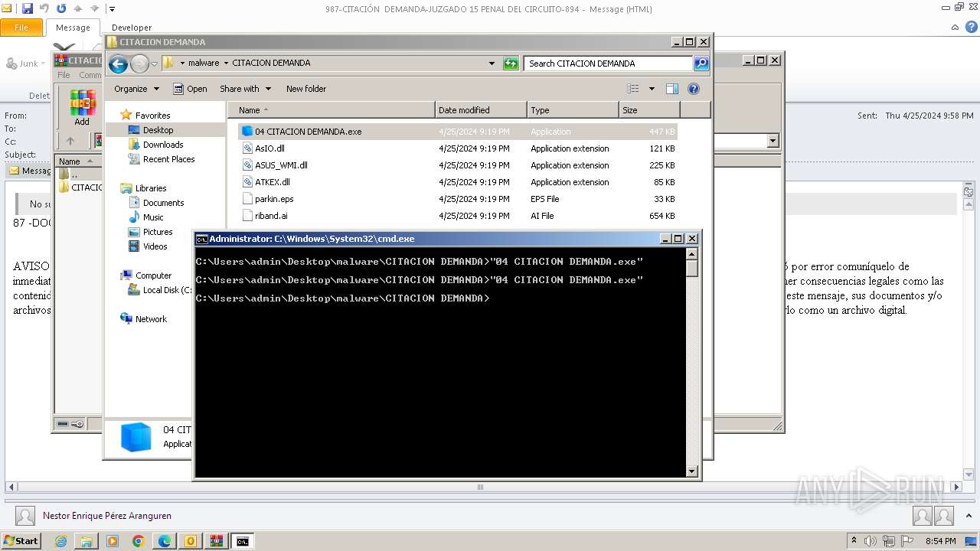
Task: Click the search magnifier icon in Explorer
Action: (701, 64)
